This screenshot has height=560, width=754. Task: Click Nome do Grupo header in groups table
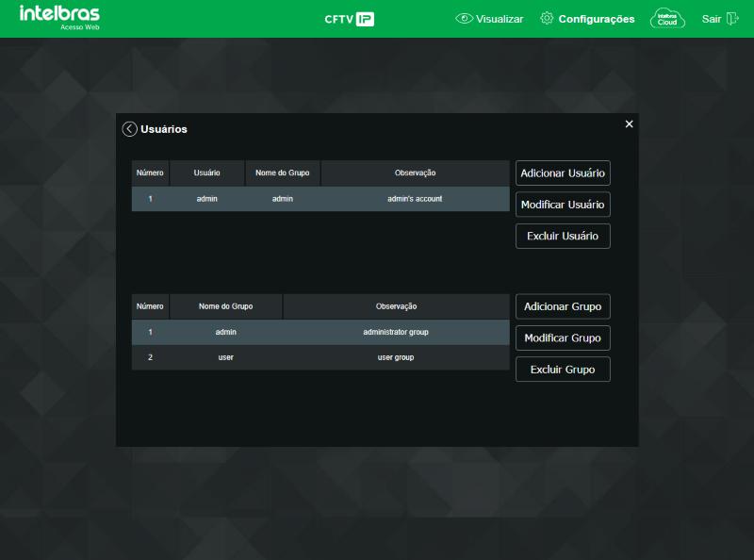[225, 306]
